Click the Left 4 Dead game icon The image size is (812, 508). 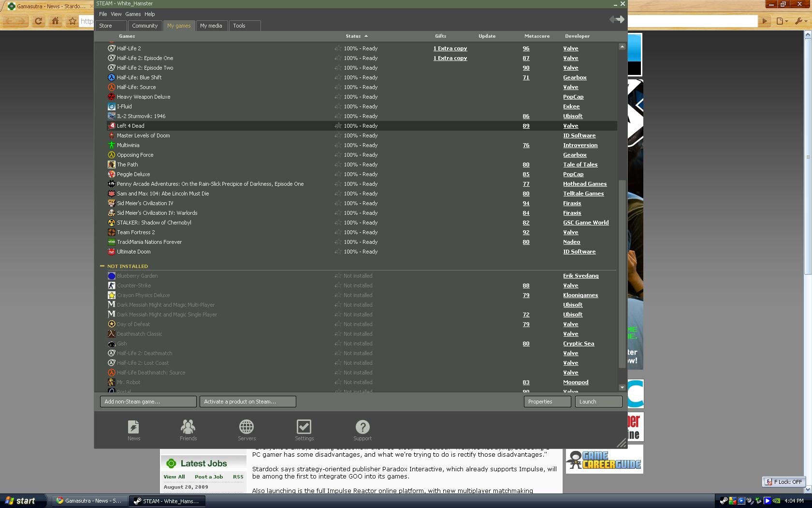[x=112, y=126]
